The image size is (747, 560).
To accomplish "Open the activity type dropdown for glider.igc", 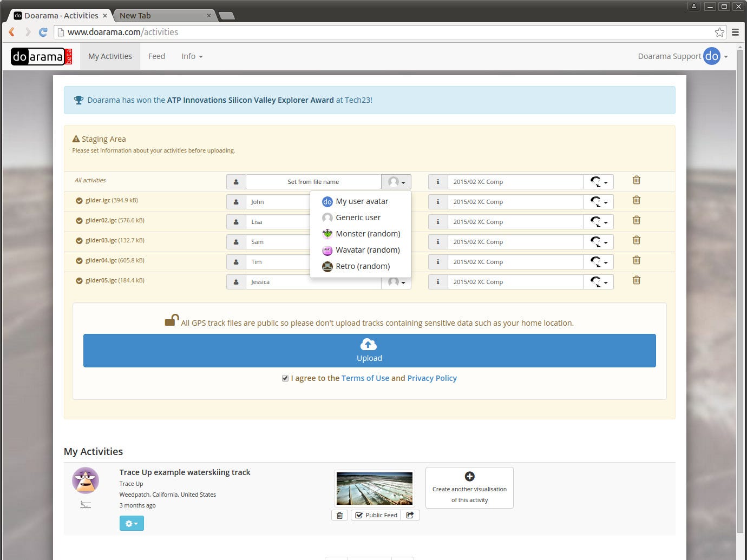I will (598, 202).
